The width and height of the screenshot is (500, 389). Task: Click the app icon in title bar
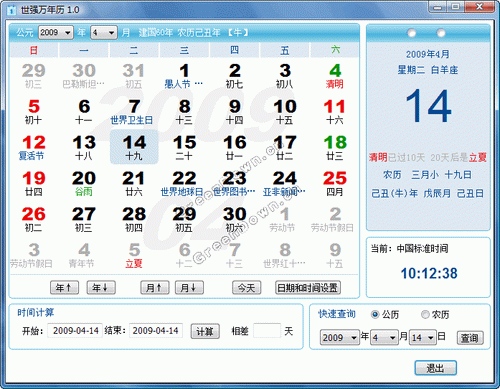(12, 10)
